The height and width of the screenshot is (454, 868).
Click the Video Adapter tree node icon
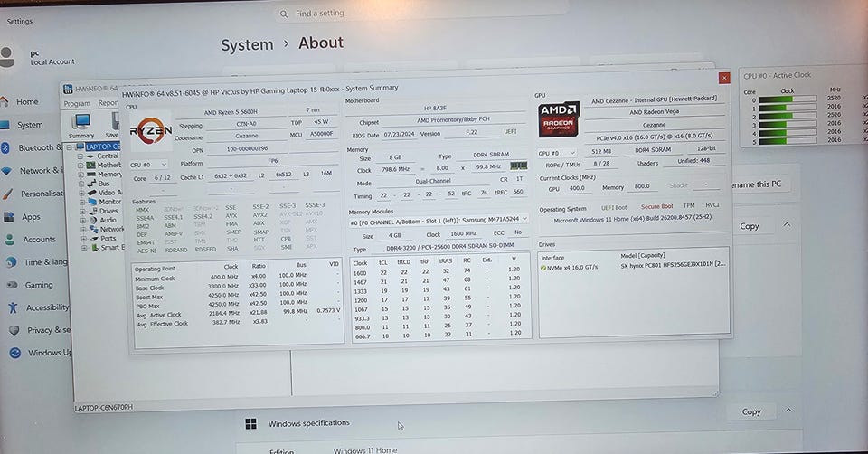91,192
